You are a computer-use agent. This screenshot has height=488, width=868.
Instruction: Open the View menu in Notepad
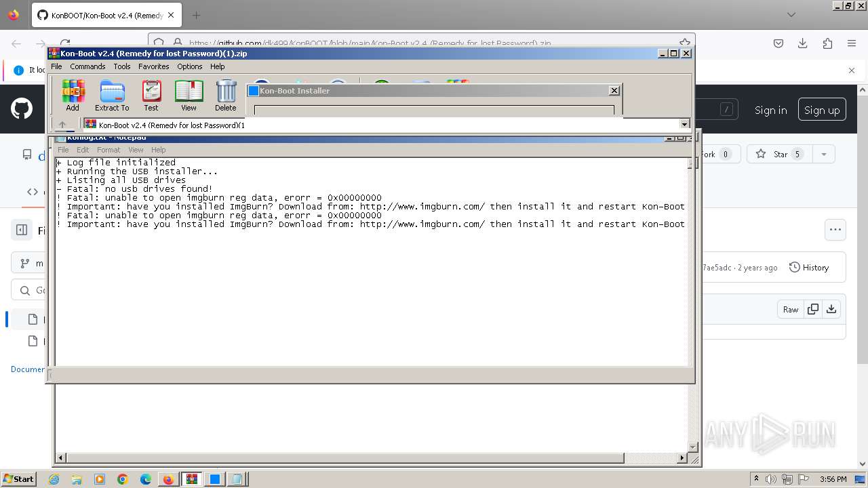(x=136, y=150)
